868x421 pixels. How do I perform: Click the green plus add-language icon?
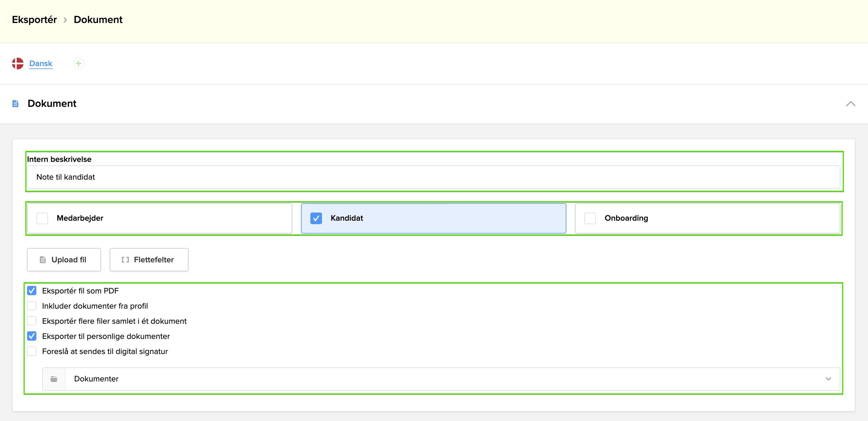click(x=78, y=63)
